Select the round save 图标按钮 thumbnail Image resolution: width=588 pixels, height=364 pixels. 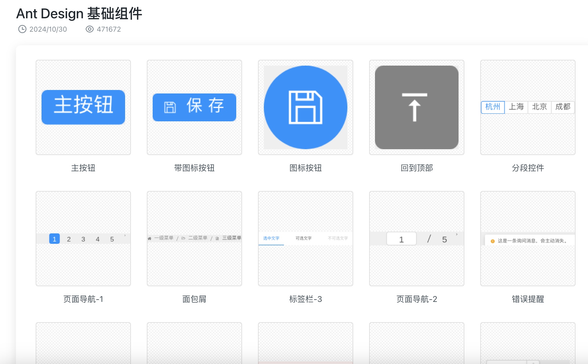pyautogui.click(x=306, y=107)
